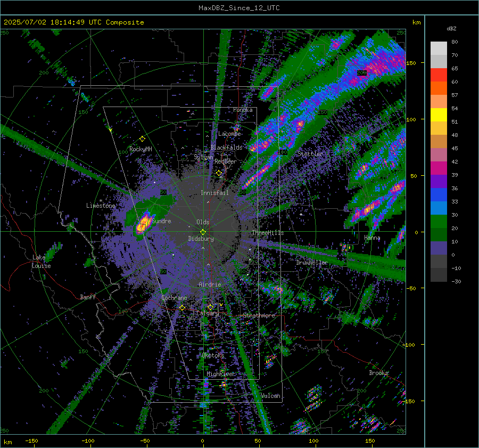The height and width of the screenshot is (448, 479).
Task: Select the royal blue 33-36 dBZ swatch
Action: pos(439,195)
